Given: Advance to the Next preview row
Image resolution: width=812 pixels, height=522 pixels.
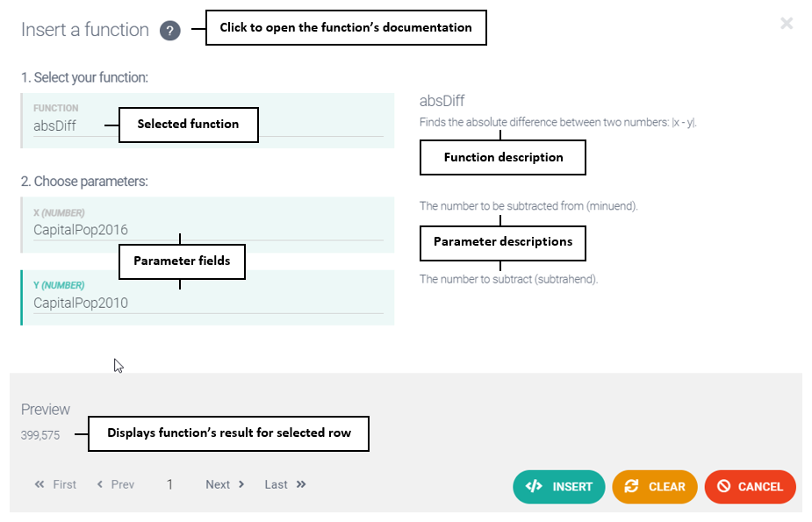Looking at the screenshot, I should coord(225,484).
